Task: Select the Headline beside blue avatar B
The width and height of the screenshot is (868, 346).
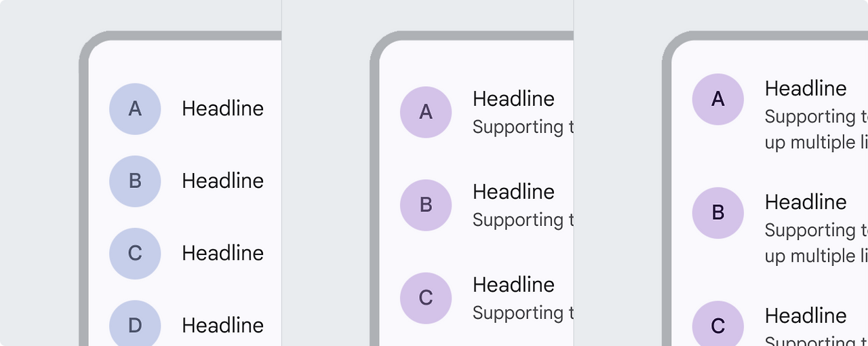Action: click(x=222, y=181)
